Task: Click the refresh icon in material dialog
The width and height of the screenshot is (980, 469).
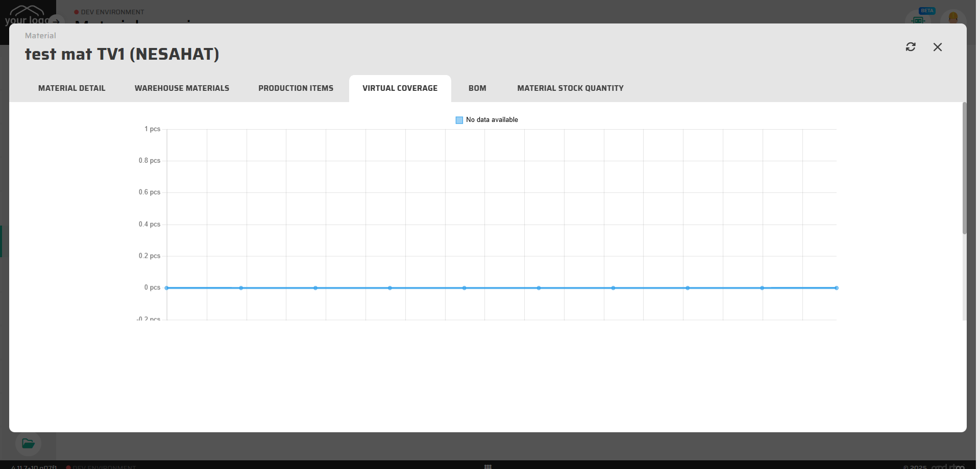Action: (911, 47)
